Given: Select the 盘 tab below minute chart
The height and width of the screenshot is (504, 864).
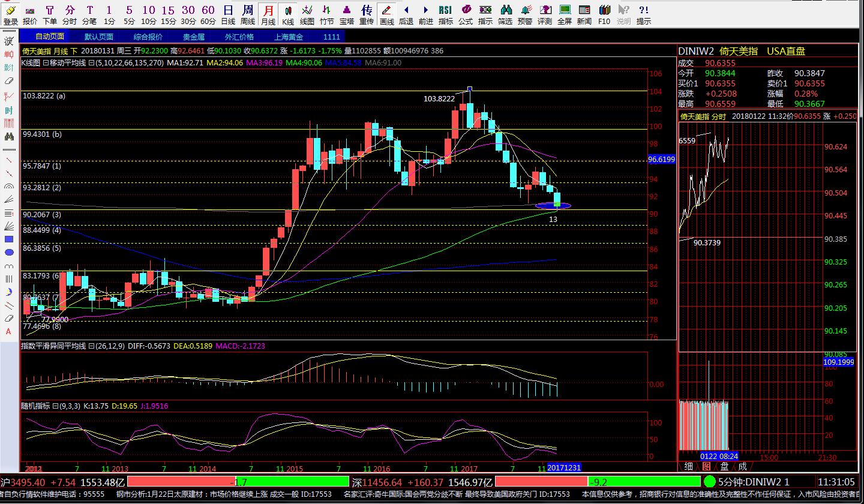Looking at the screenshot, I should tap(724, 466).
